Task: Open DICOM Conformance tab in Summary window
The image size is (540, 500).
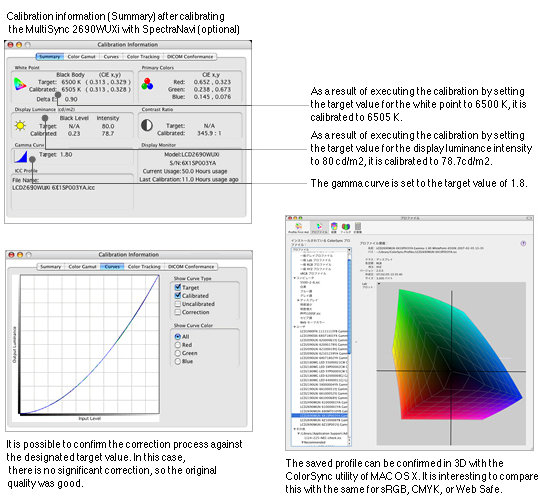Action: (x=190, y=56)
